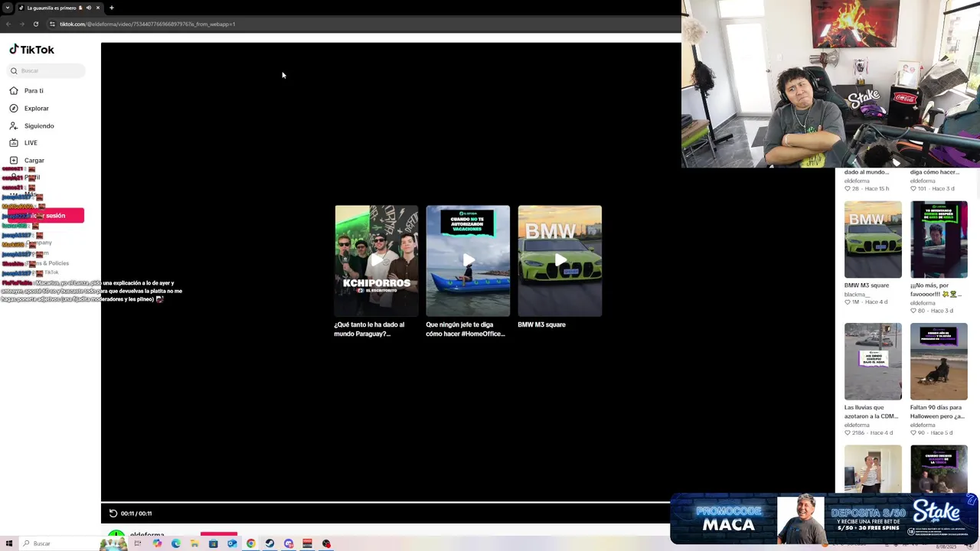Open the No más, por favoooor video thumbnail

click(x=939, y=240)
